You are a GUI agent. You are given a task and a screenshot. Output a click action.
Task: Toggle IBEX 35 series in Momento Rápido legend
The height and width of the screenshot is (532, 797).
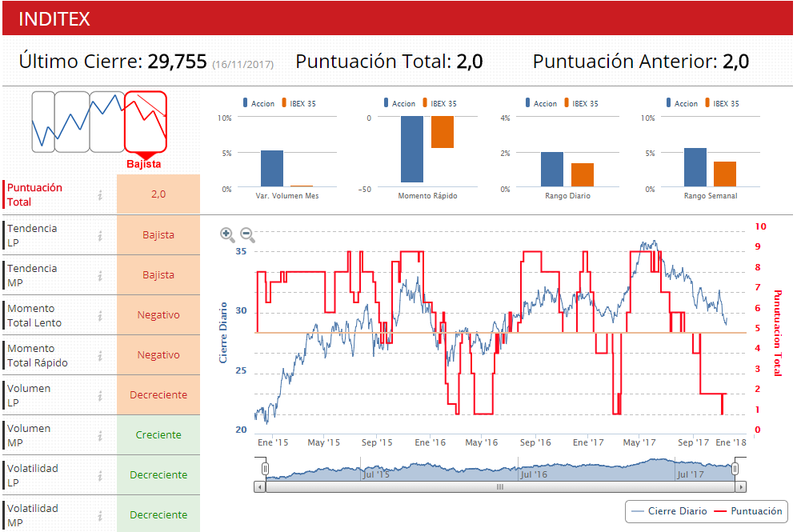point(439,103)
